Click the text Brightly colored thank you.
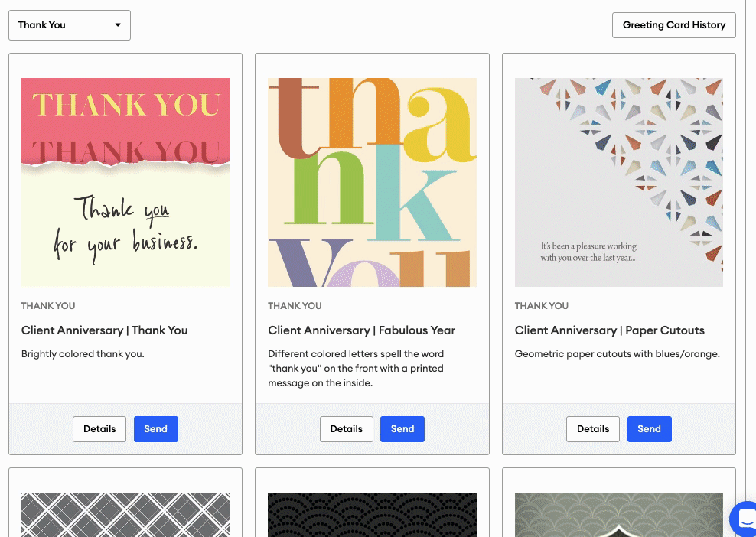The width and height of the screenshot is (756, 537). pos(83,354)
